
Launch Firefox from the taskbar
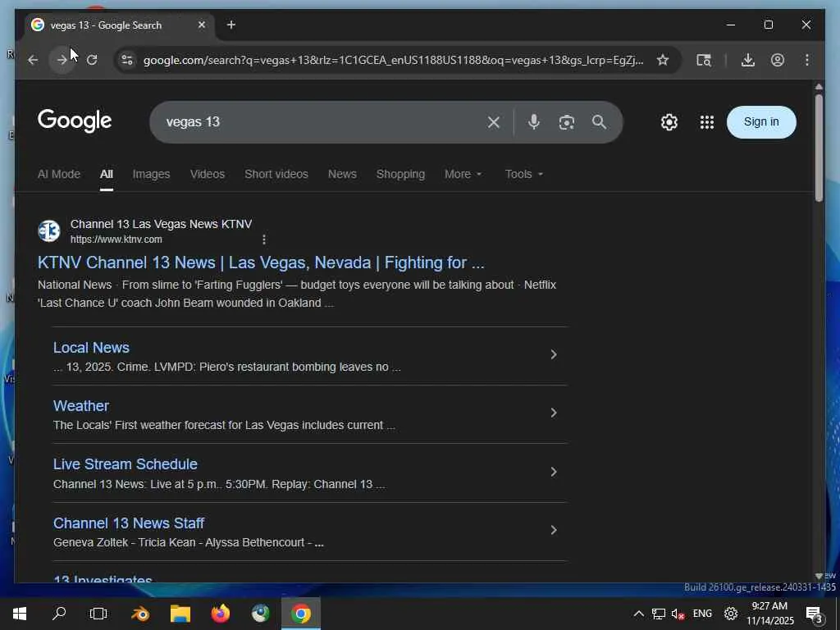[x=221, y=614]
